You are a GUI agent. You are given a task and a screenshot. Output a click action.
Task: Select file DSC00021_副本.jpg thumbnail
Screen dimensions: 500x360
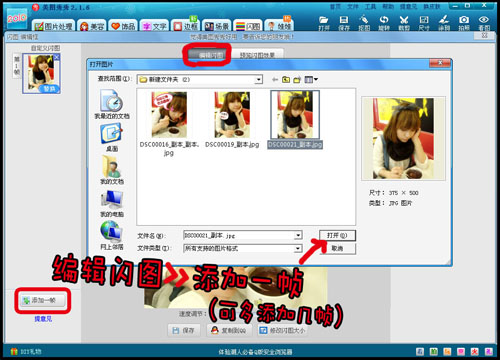pos(295,115)
